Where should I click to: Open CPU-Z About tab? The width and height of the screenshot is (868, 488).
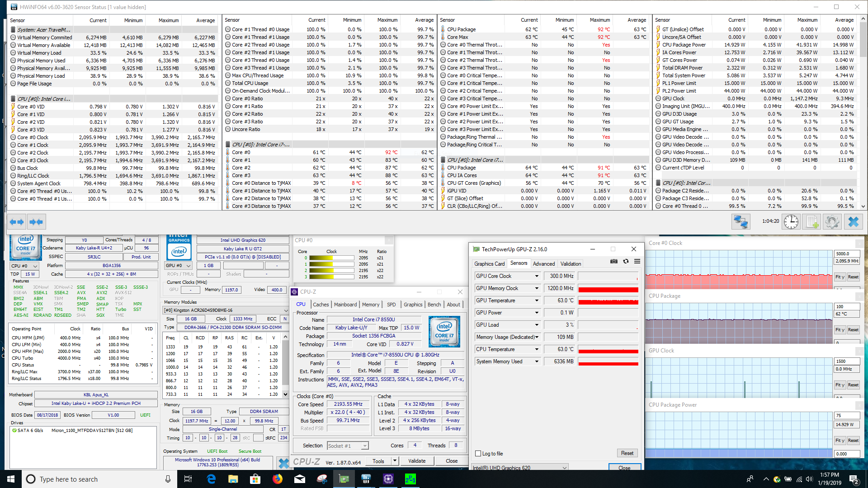[x=453, y=305]
